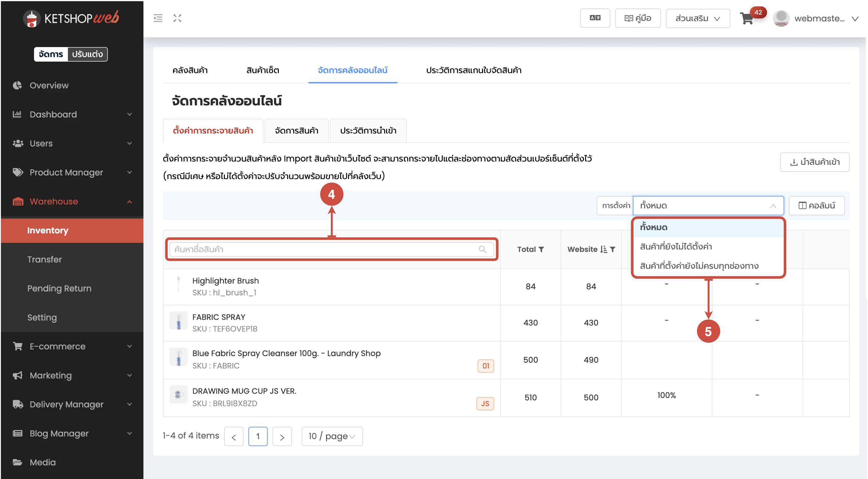Open the shopping cart icon

pyautogui.click(x=747, y=19)
